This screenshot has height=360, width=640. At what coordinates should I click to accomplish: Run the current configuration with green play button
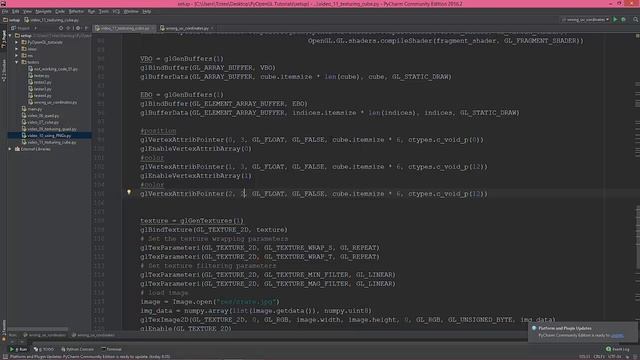[615, 20]
